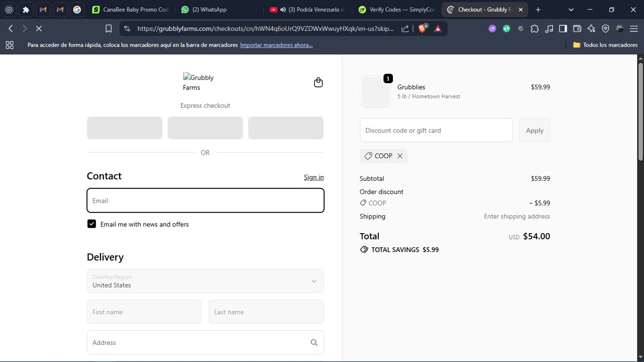
Task: Open the Brave VPN shield icon
Action: coord(605,28)
